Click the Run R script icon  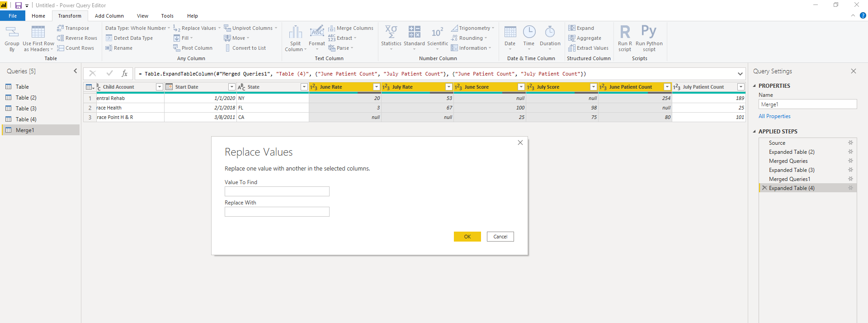(625, 38)
